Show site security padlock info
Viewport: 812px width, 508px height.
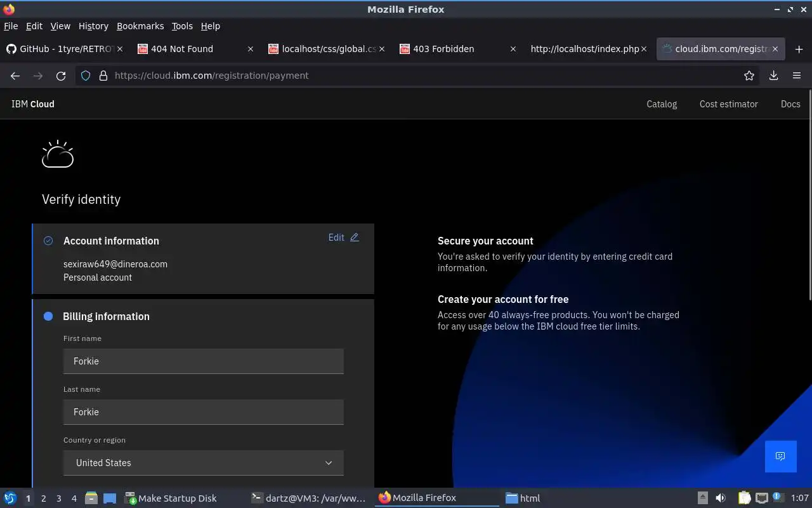(103, 76)
